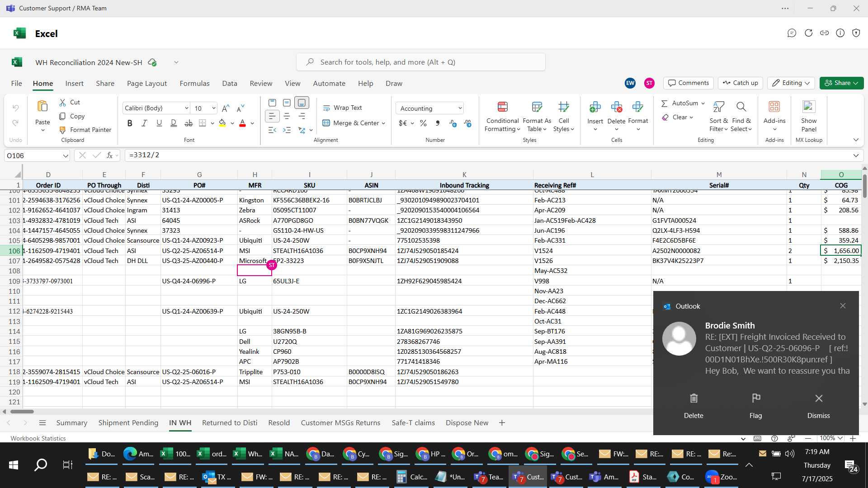Open Windows Start menu
868x488 pixels.
pos(13,465)
